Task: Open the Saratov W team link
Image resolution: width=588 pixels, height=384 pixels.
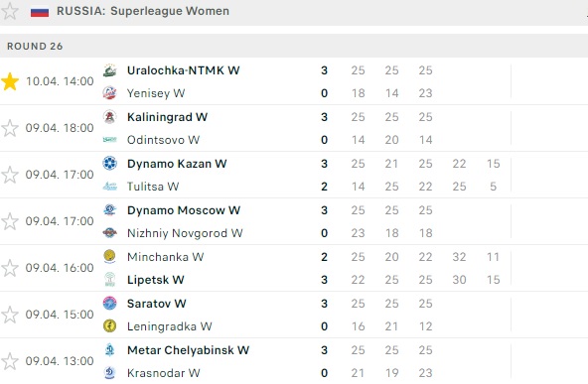Action: click(156, 304)
